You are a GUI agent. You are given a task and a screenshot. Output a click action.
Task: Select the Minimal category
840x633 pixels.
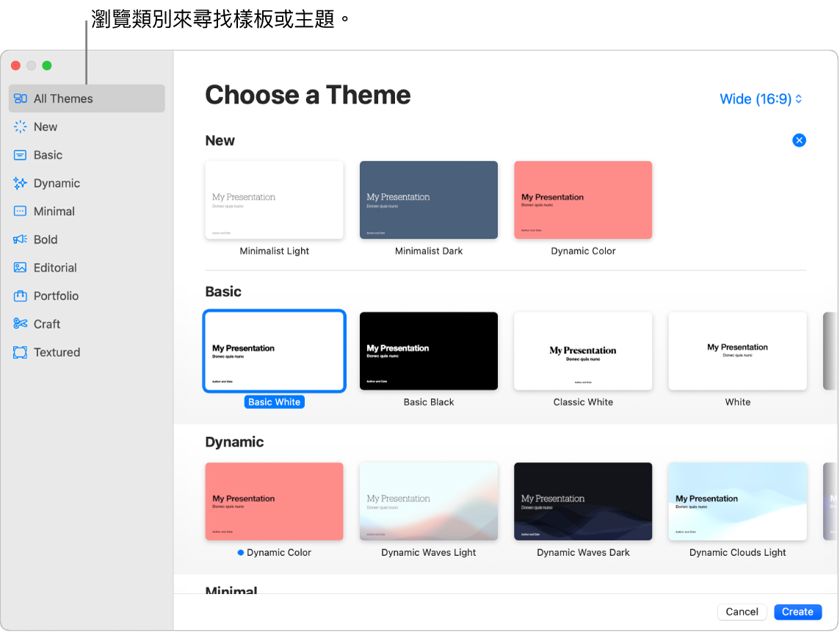(54, 211)
